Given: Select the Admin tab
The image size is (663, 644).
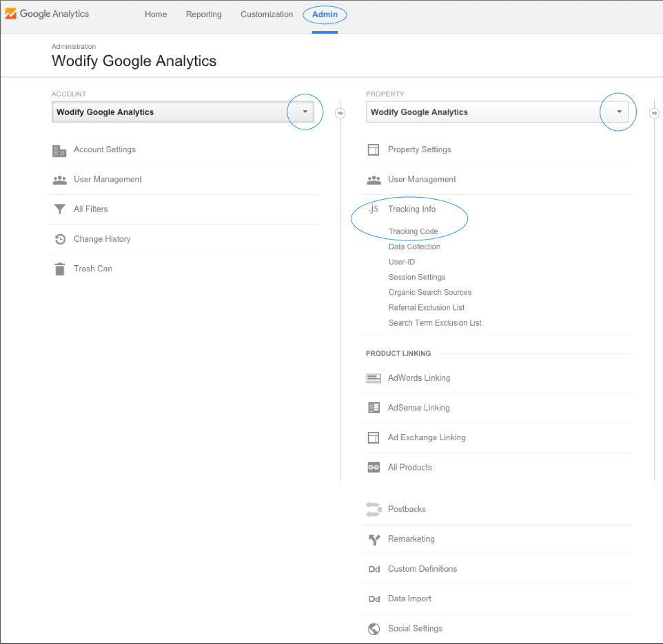Looking at the screenshot, I should pos(325,14).
